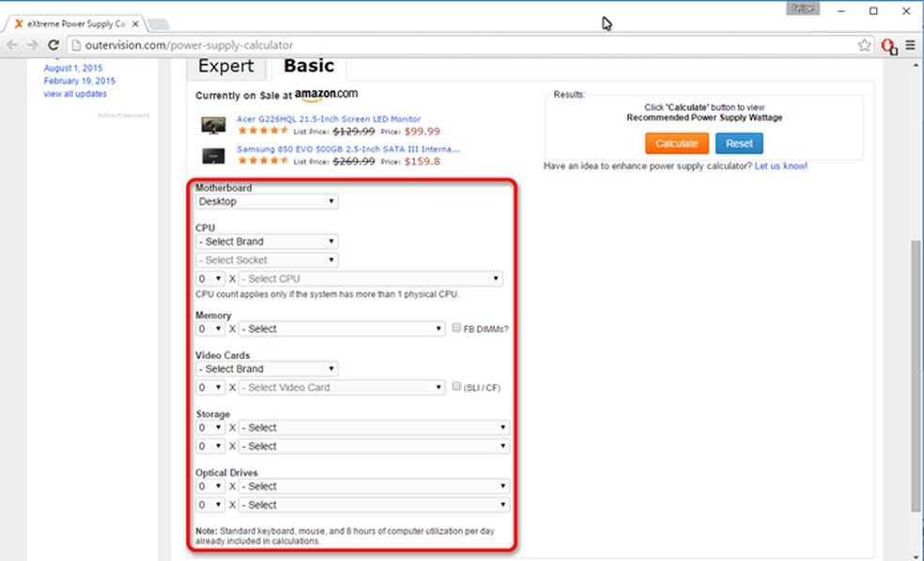
Task: Switch to the Basic tab
Action: click(309, 66)
